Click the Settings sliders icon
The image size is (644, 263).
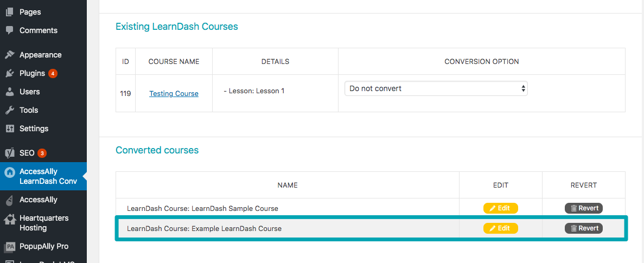click(9, 129)
